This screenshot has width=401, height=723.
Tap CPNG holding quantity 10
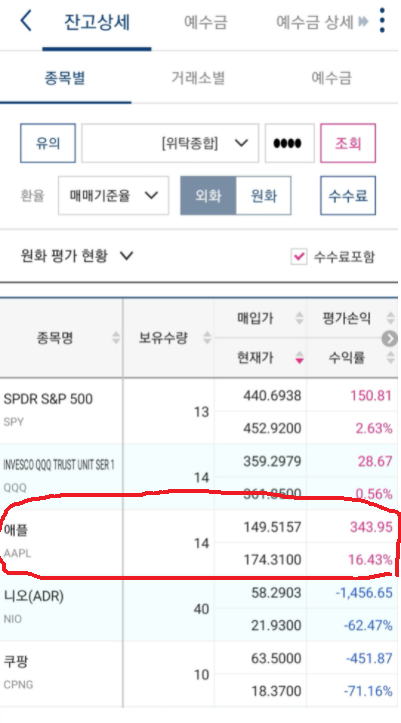point(201,675)
